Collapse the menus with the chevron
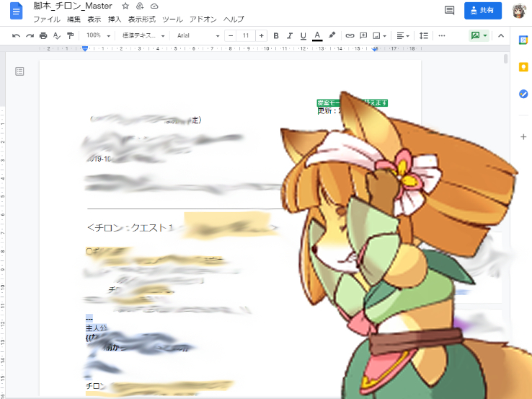Image resolution: width=532 pixels, height=399 pixels. point(501,35)
